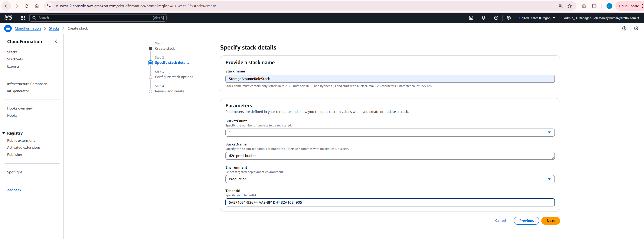Image resolution: width=644 pixels, height=239 pixels.
Task: Open the CloudShell terminal icon
Action: coord(471,18)
